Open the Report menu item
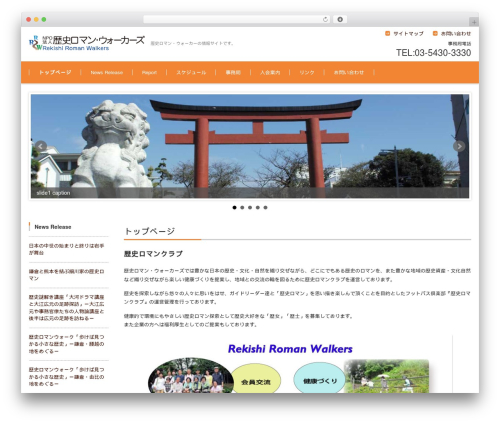 click(149, 72)
